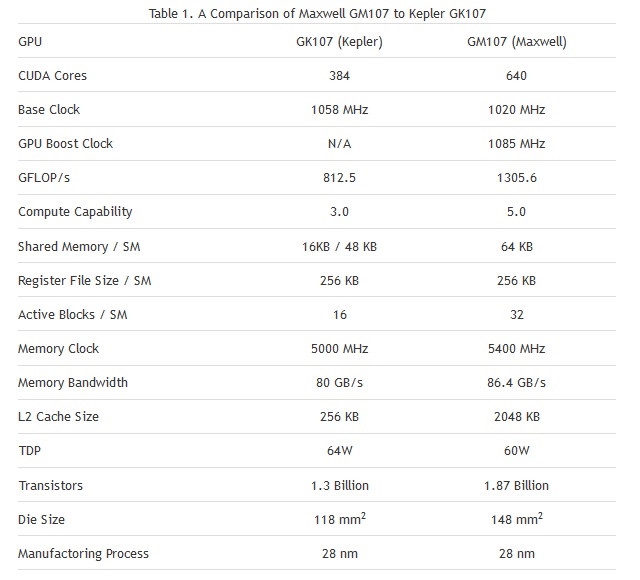Click the 'Compute Capability' row label
Image resolution: width=640 pixels, height=580 pixels.
coord(75,211)
